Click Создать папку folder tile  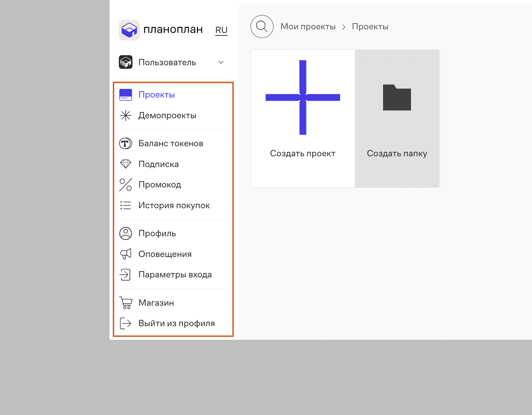coord(397,119)
